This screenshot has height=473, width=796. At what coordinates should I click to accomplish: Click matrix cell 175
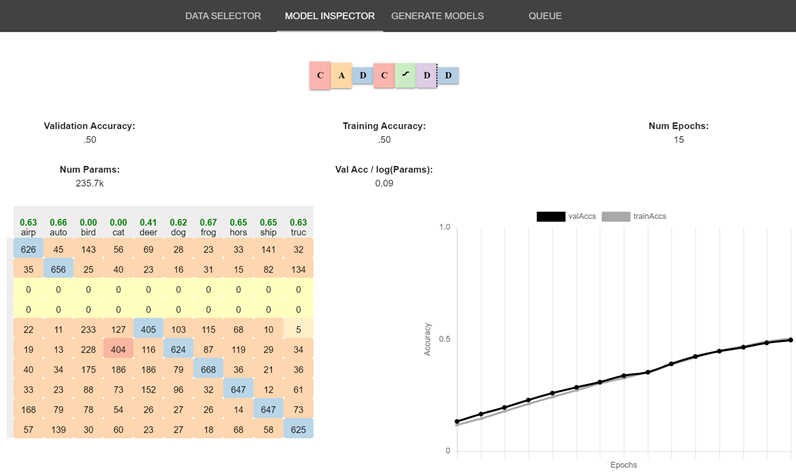[x=88, y=369]
